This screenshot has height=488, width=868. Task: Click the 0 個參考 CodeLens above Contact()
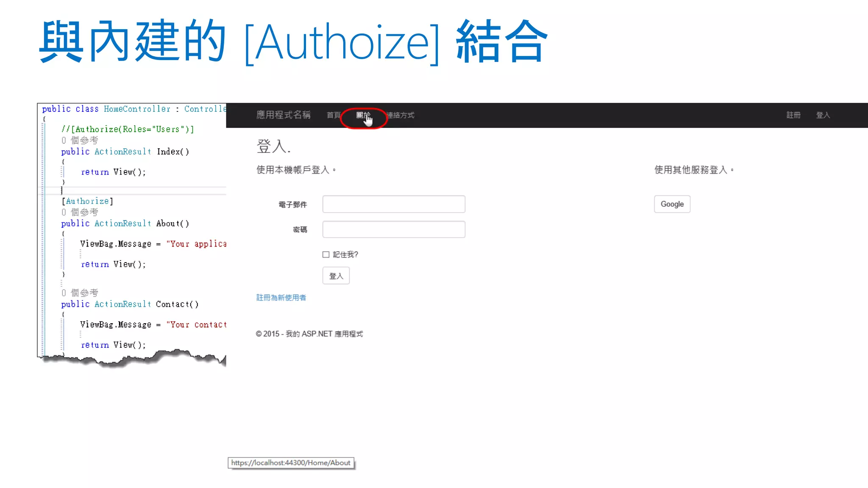pyautogui.click(x=80, y=293)
